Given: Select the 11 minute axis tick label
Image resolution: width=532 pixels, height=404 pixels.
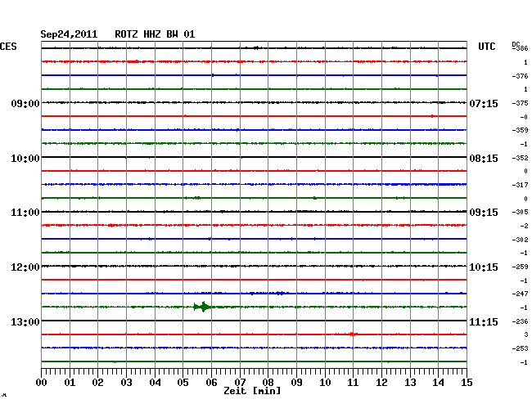Looking at the screenshot, I should click(x=353, y=383).
